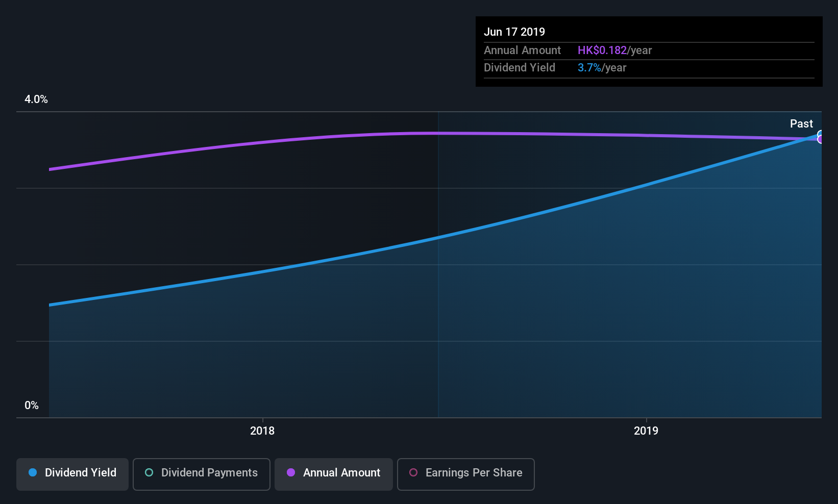838x504 pixels.
Task: Click the vertical divider line mid-2018
Action: tap(438, 264)
